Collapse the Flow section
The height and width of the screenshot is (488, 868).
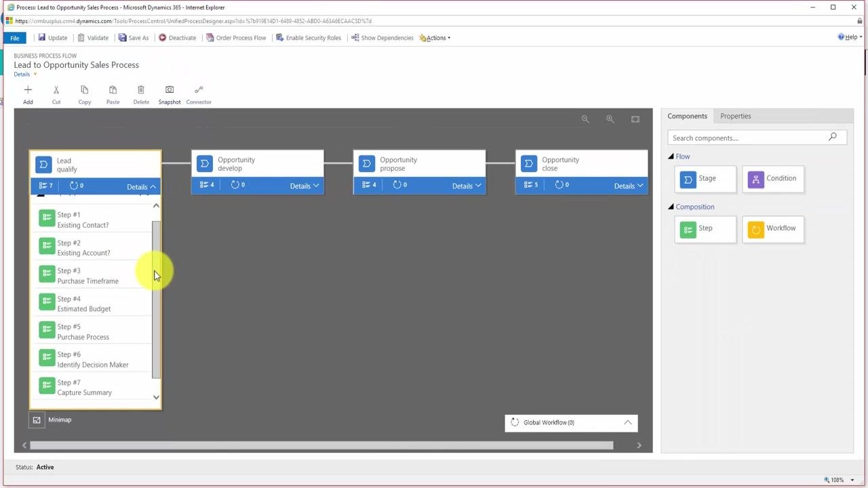click(671, 157)
